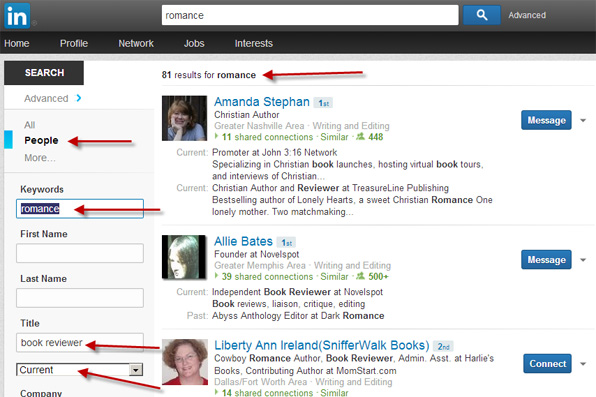The image size is (596, 397).
Task: Click the magnifier search button
Action: pyautogui.click(x=482, y=15)
